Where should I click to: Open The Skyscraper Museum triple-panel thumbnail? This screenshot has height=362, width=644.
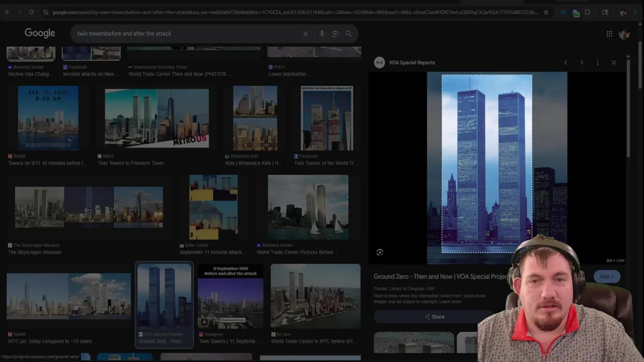click(x=89, y=207)
